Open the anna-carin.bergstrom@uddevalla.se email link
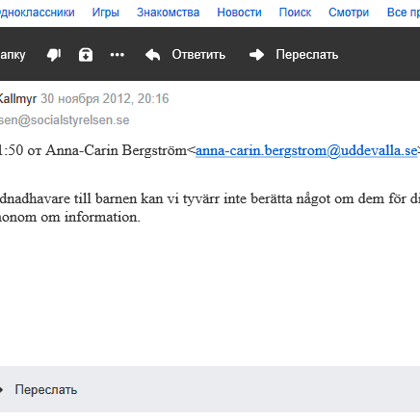Viewport: 420px width, 420px height. (306, 150)
